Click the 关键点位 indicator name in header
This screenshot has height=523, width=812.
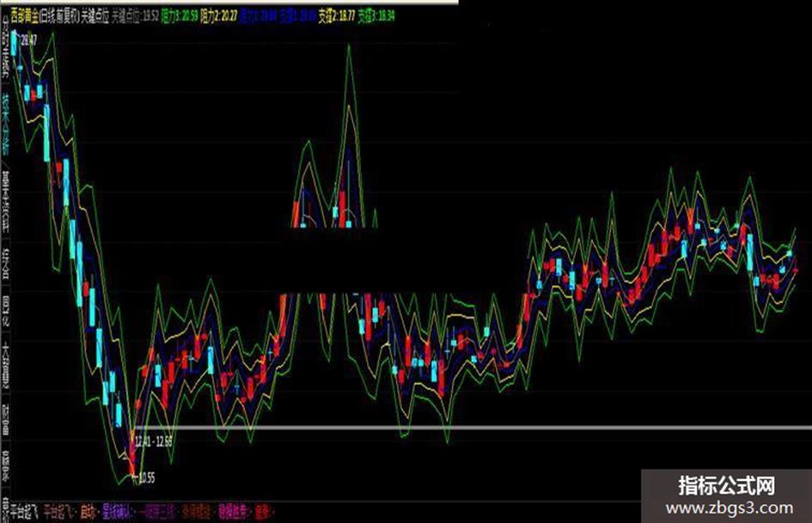pyautogui.click(x=95, y=16)
